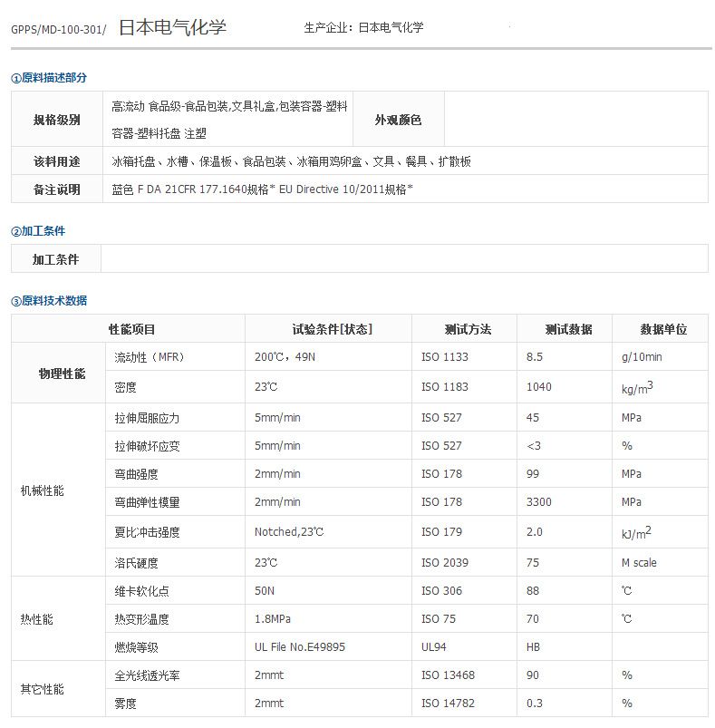Click the 洛氏硬度 property cell
This screenshot has width=715, height=728.
pyautogui.click(x=176, y=563)
